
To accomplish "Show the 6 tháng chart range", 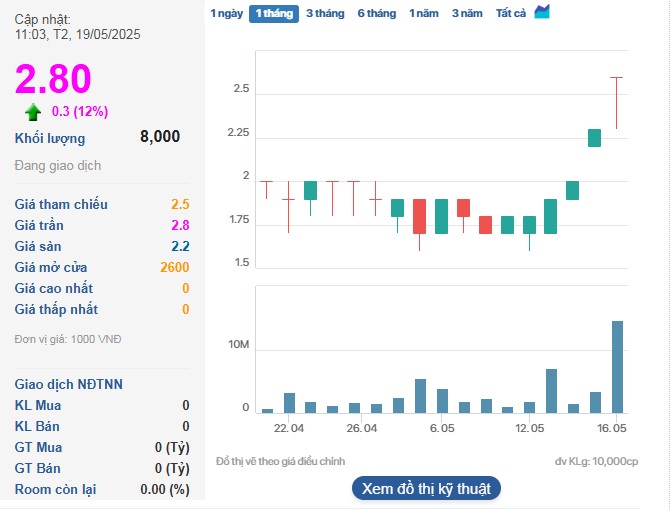I will coord(377,13).
